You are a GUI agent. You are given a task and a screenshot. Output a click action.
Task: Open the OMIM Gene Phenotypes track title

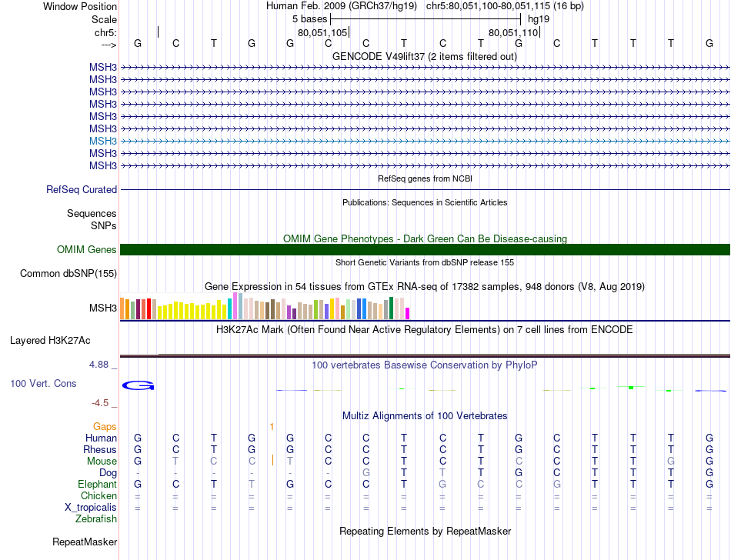click(x=425, y=238)
